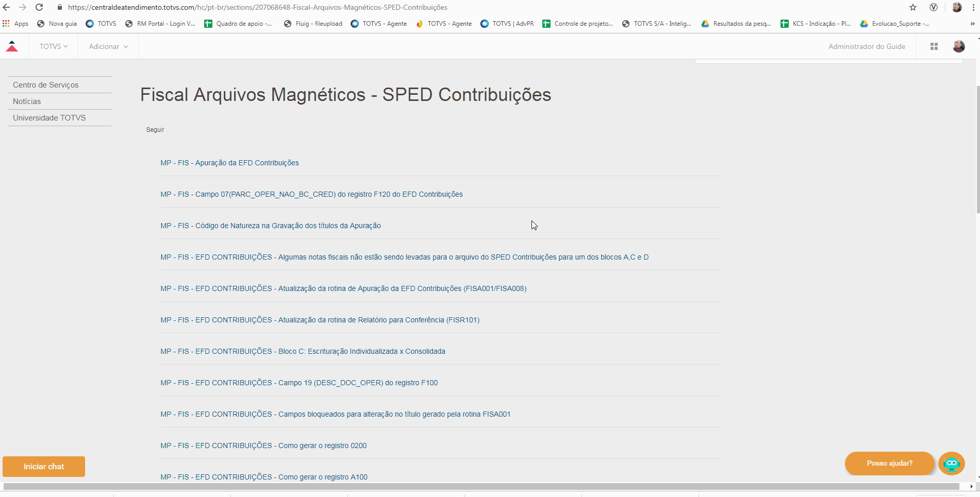Start a conversation with Iniciar chat
The width and height of the screenshot is (980, 497).
click(x=44, y=467)
